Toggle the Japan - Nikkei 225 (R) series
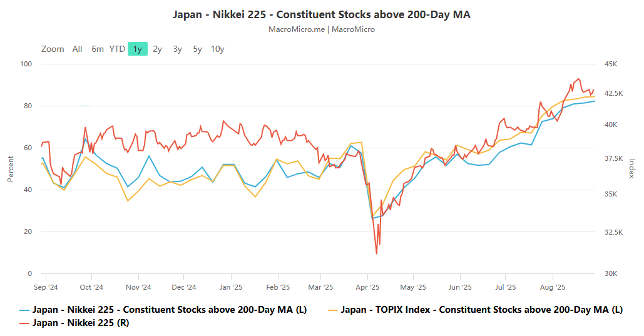The width and height of the screenshot is (644, 336). [x=81, y=323]
